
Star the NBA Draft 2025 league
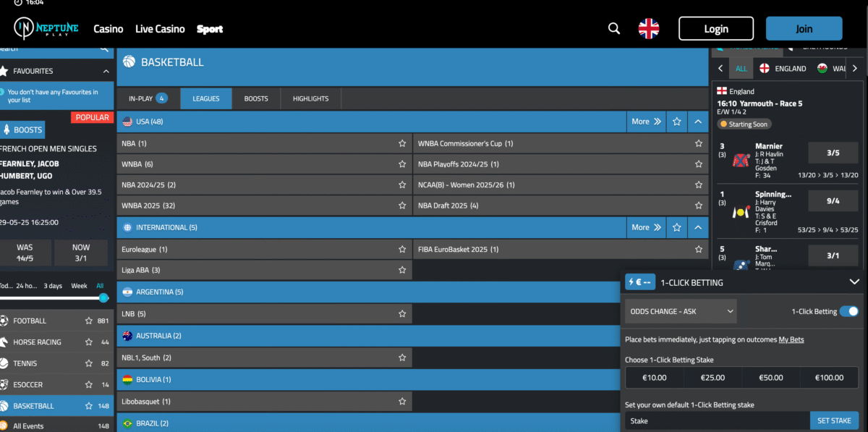point(698,206)
